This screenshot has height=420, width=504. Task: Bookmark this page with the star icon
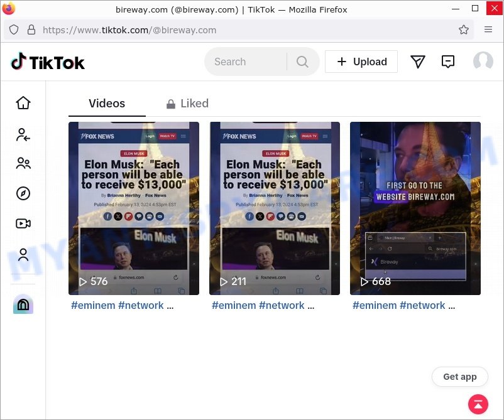tap(464, 30)
